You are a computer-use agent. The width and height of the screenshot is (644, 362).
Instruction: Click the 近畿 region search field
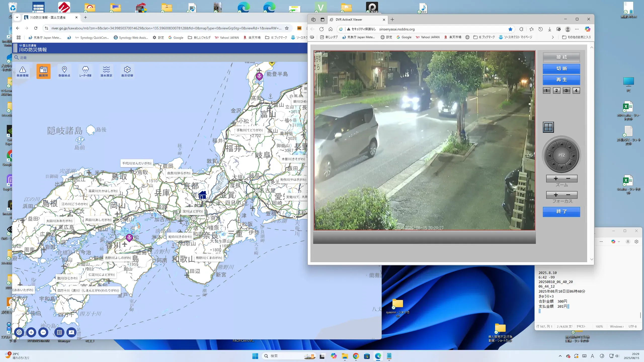24,58
